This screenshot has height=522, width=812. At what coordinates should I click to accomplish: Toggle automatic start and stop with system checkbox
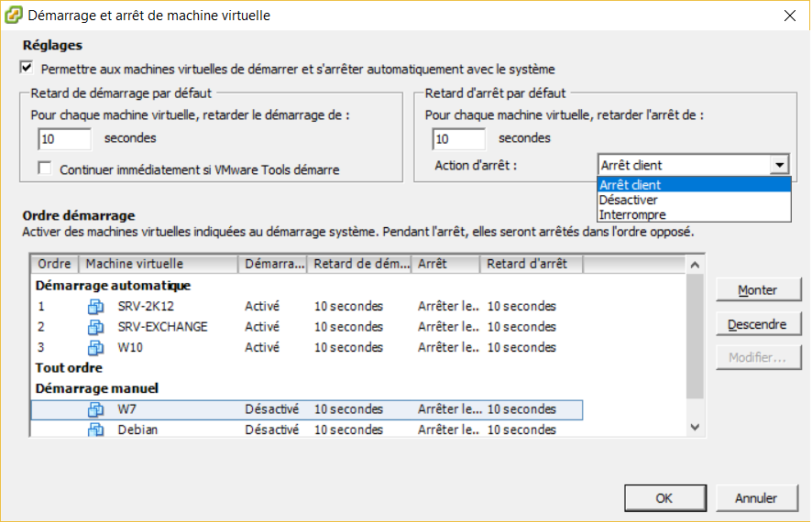coord(27,68)
